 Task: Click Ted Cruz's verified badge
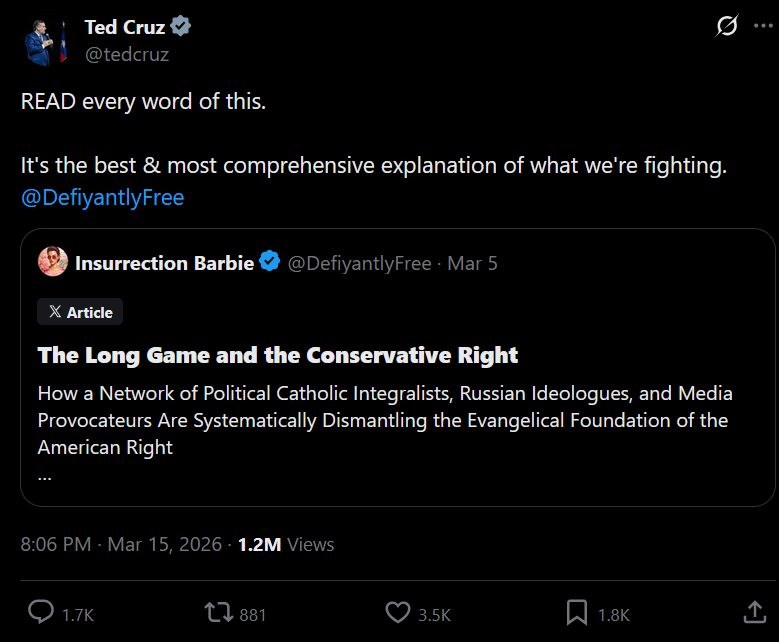181,28
